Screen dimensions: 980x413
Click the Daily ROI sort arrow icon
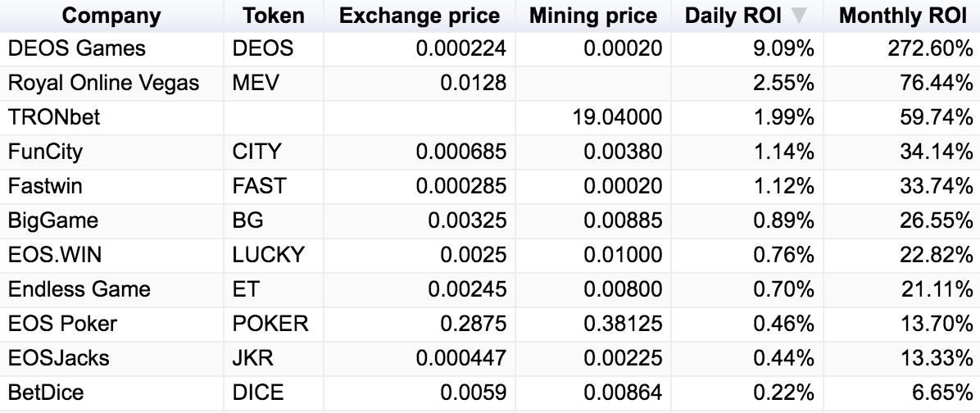click(x=800, y=16)
